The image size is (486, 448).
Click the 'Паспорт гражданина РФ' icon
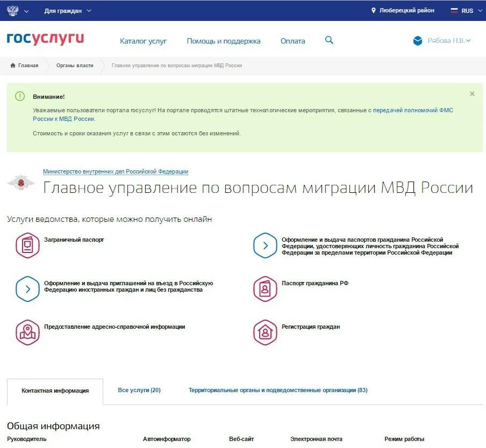pyautogui.click(x=265, y=289)
